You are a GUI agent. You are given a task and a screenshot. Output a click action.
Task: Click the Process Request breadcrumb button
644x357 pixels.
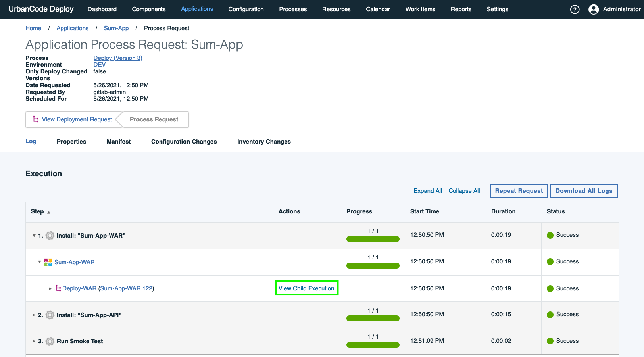154,119
